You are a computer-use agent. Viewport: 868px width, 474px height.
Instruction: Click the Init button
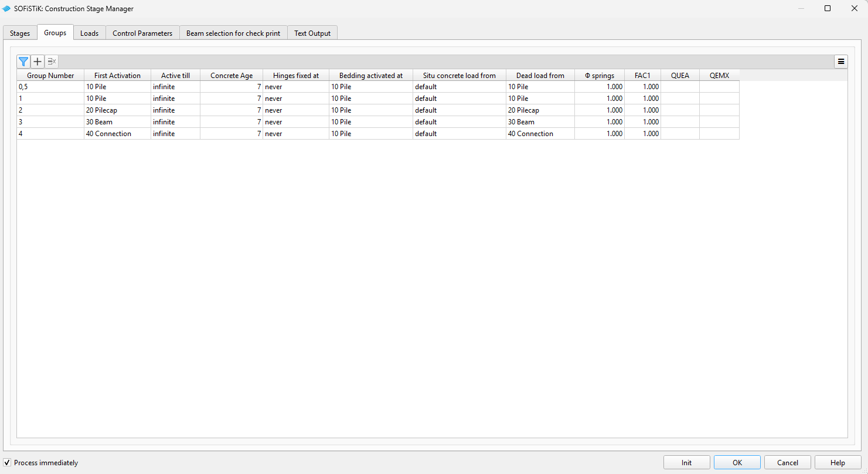(x=686, y=463)
